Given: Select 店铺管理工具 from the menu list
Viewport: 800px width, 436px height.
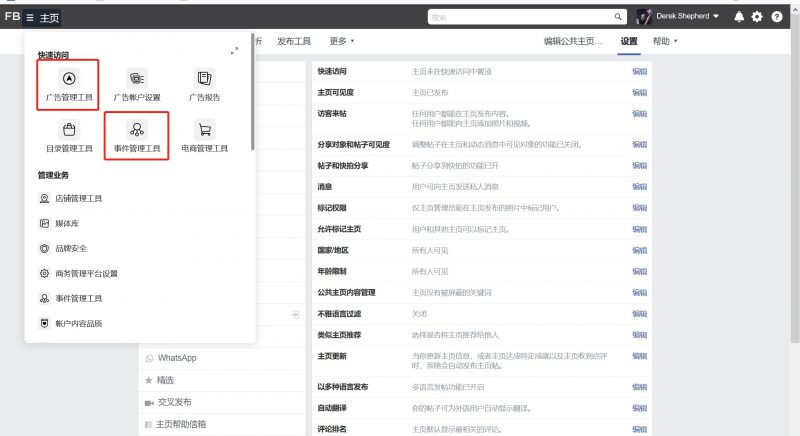Looking at the screenshot, I should pyautogui.click(x=76, y=198).
